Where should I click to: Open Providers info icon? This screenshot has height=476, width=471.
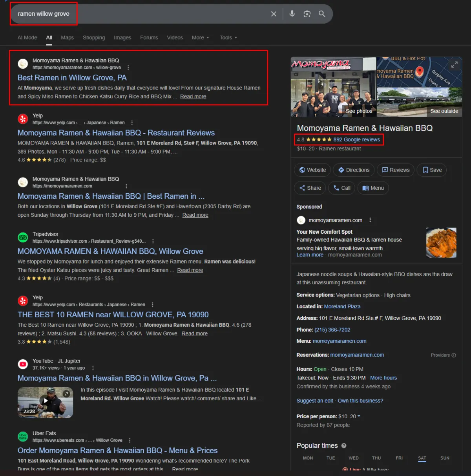[x=454, y=355]
